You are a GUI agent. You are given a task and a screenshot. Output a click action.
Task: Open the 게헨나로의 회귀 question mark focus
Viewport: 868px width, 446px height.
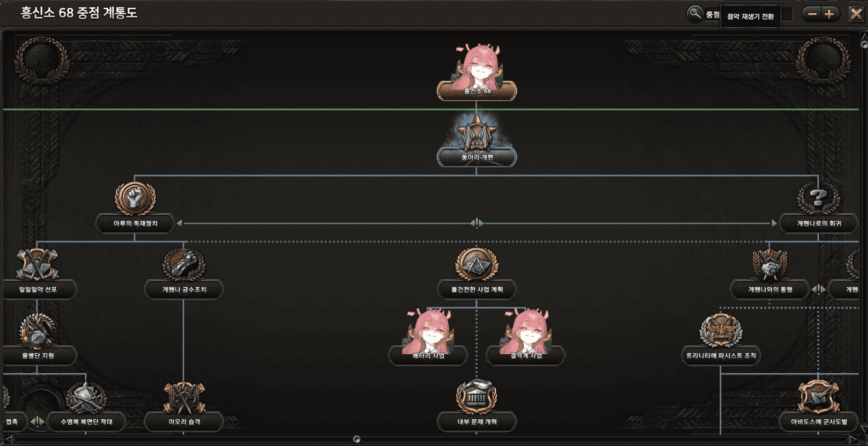coord(818,198)
